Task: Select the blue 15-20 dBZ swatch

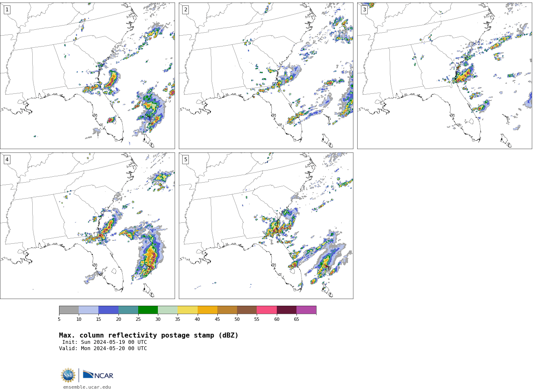Action: [x=108, y=310]
